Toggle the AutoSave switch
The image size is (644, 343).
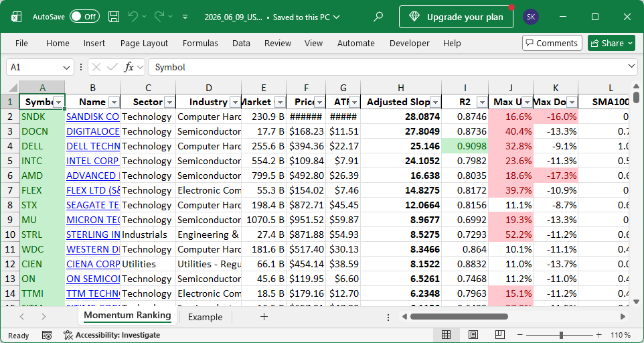(x=84, y=17)
